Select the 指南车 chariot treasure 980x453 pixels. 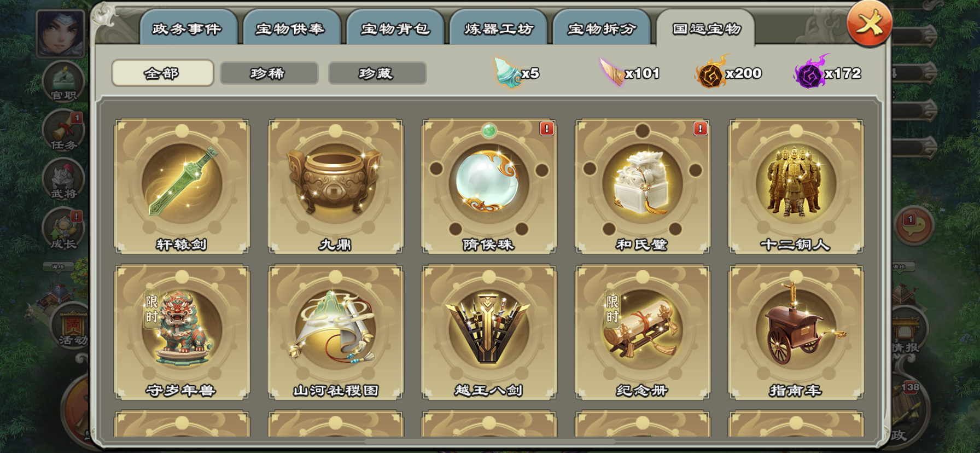tap(796, 332)
